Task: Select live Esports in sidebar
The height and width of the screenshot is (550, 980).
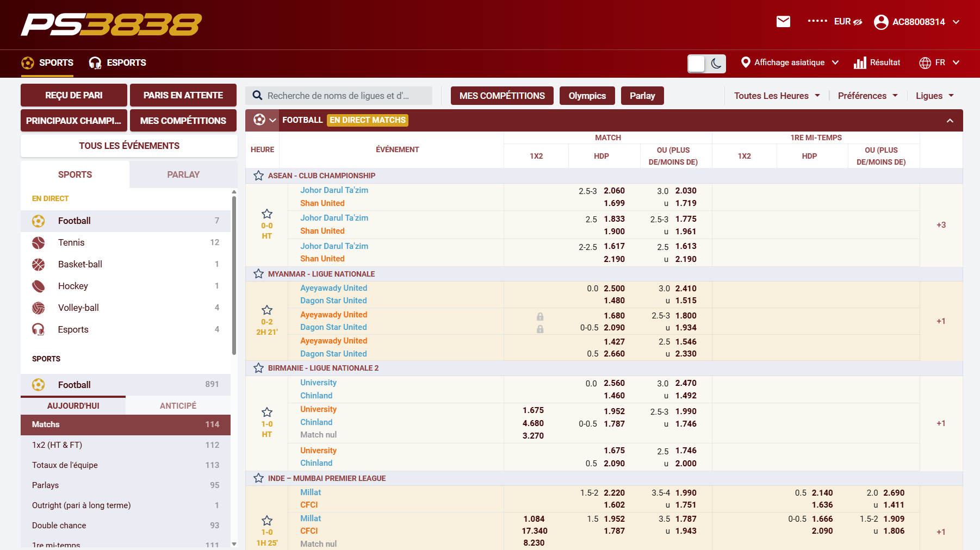Action: pyautogui.click(x=126, y=329)
